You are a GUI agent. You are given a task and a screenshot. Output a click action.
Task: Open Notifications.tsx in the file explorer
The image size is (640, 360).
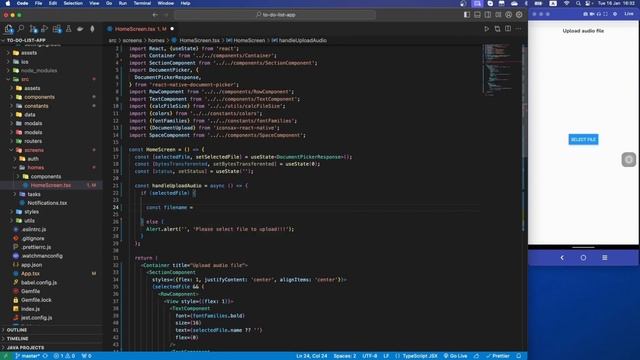point(47,203)
